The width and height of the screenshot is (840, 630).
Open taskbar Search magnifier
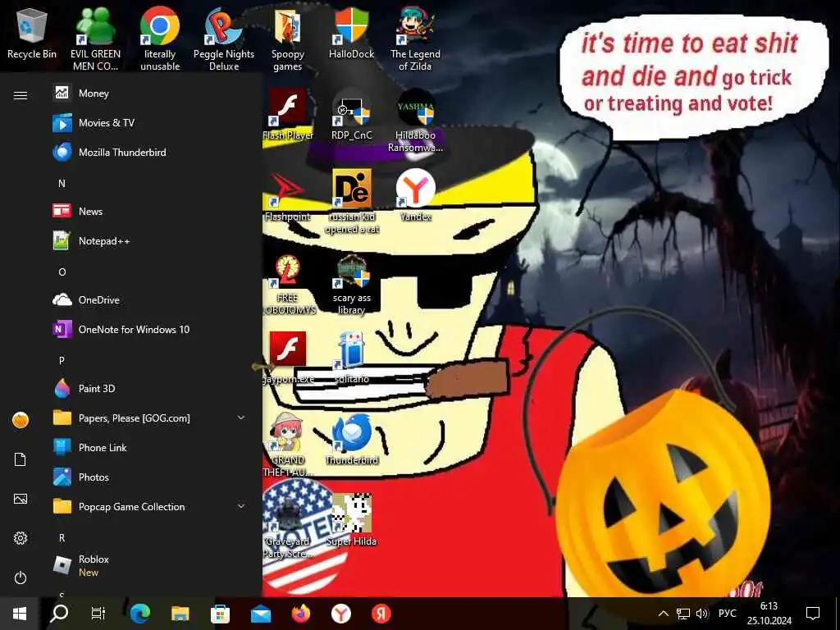[59, 614]
